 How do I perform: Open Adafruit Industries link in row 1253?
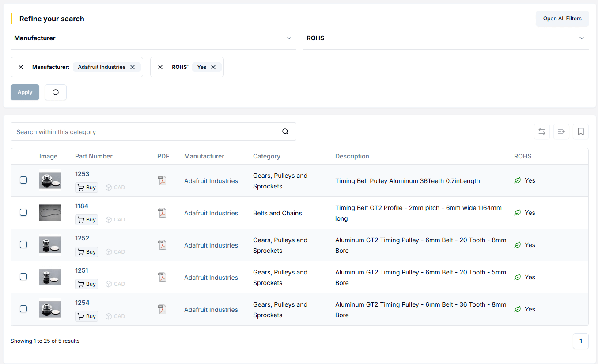[x=211, y=181]
